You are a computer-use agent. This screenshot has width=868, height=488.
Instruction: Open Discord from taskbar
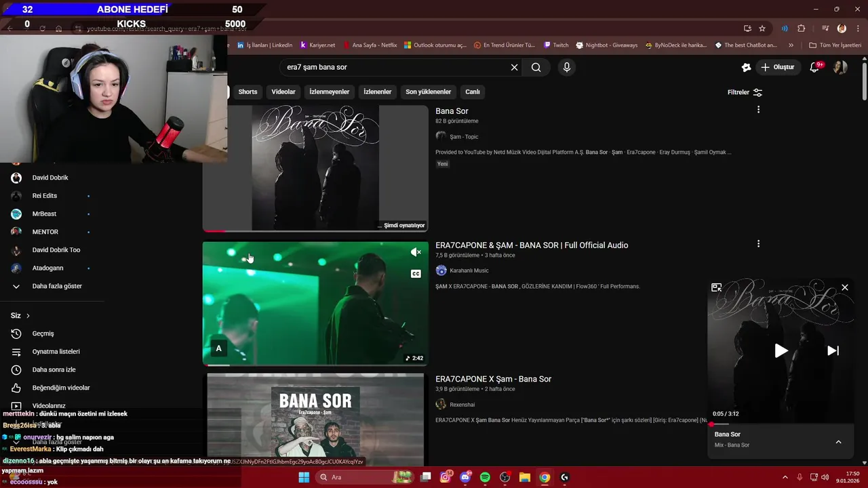pos(465,477)
